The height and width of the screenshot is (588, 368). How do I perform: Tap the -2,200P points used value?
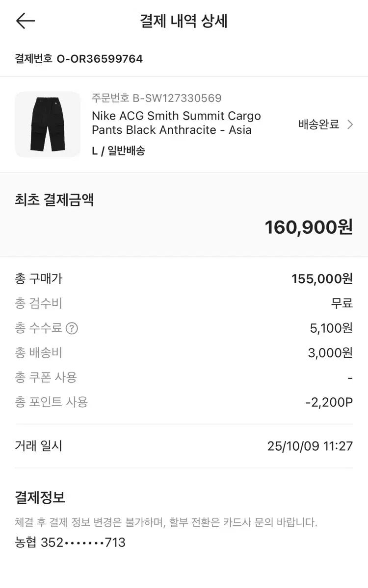[329, 402]
